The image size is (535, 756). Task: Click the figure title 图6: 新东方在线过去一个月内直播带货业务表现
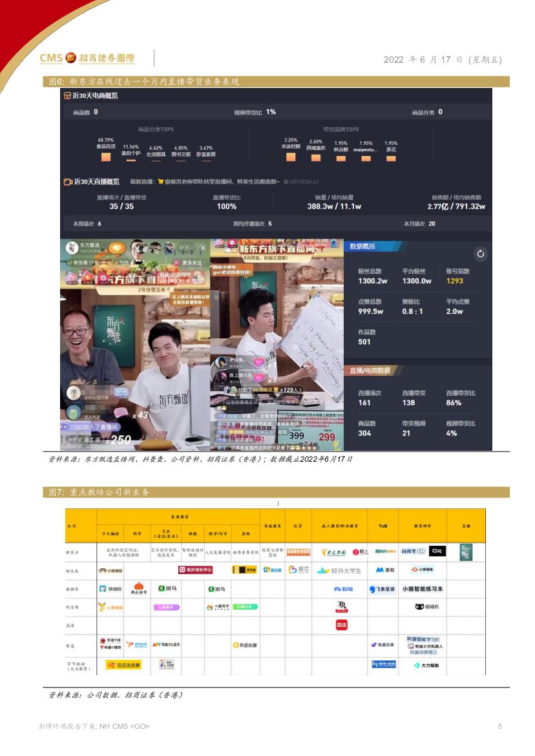point(144,81)
